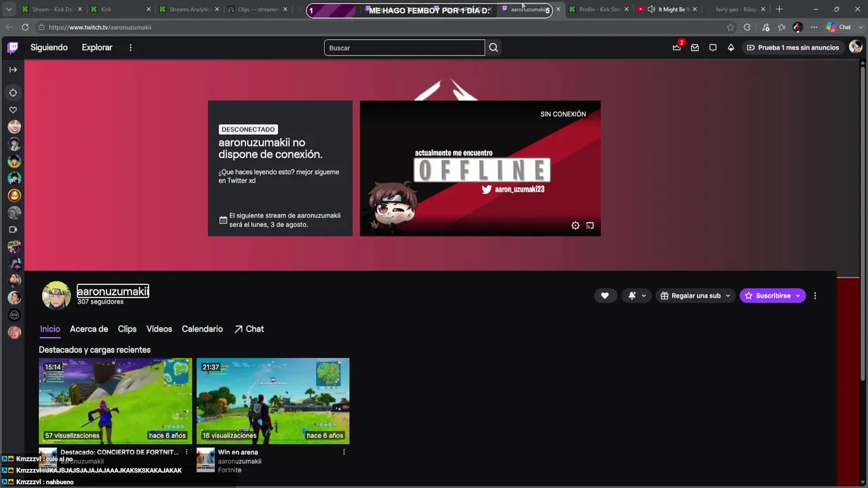The image size is (868, 488).
Task: Switch to the It Might Be YouTube tab
Action: pos(668,9)
